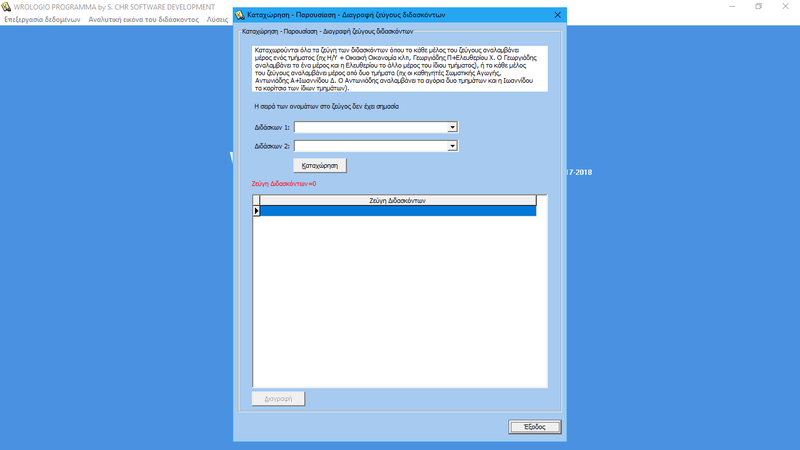Click the WROLOGIO PROGRAMMA main window icon
Image resolution: width=800 pixels, height=450 pixels.
coord(6,7)
